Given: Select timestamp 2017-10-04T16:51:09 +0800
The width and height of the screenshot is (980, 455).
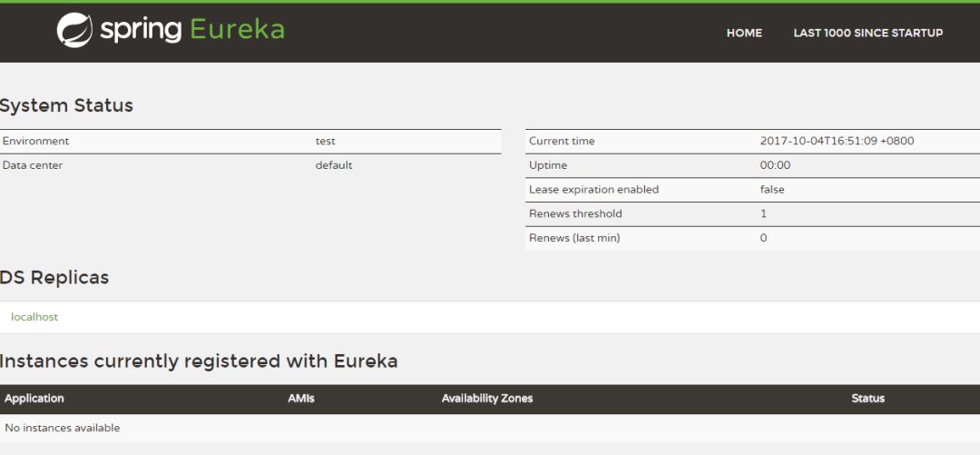Looking at the screenshot, I should [x=837, y=141].
